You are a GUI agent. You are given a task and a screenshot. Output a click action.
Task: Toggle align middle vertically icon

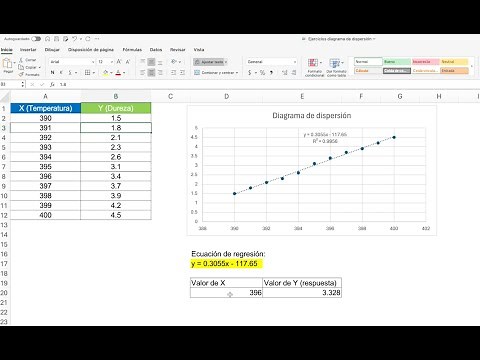tap(151, 62)
